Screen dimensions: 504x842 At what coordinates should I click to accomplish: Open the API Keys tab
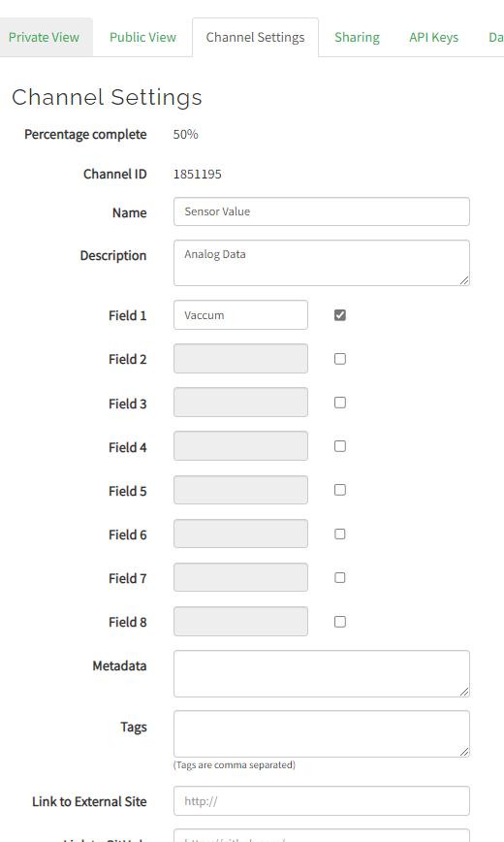(x=433, y=37)
